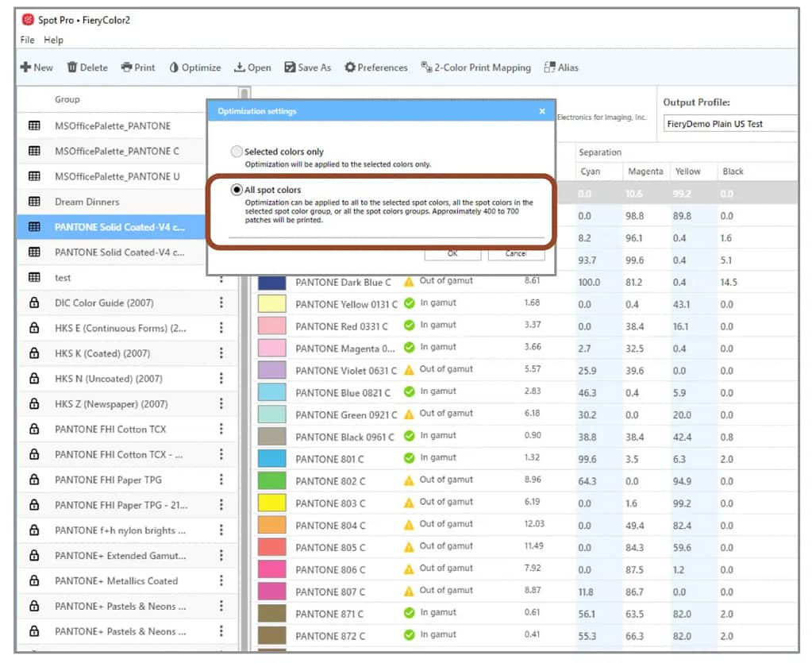Click lock icon for HKS K (Coated)
The image size is (812, 663).
34,353
